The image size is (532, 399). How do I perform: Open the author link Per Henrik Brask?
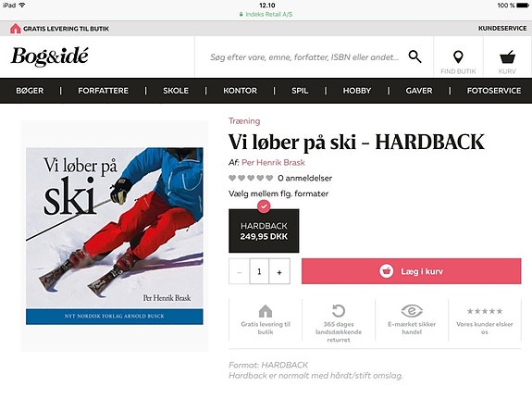point(273,163)
